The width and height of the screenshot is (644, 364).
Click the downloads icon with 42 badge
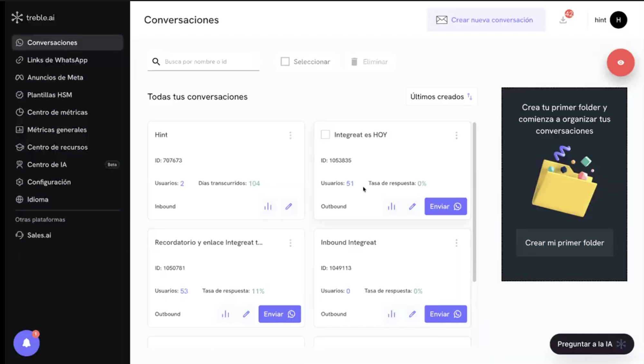[x=563, y=20]
